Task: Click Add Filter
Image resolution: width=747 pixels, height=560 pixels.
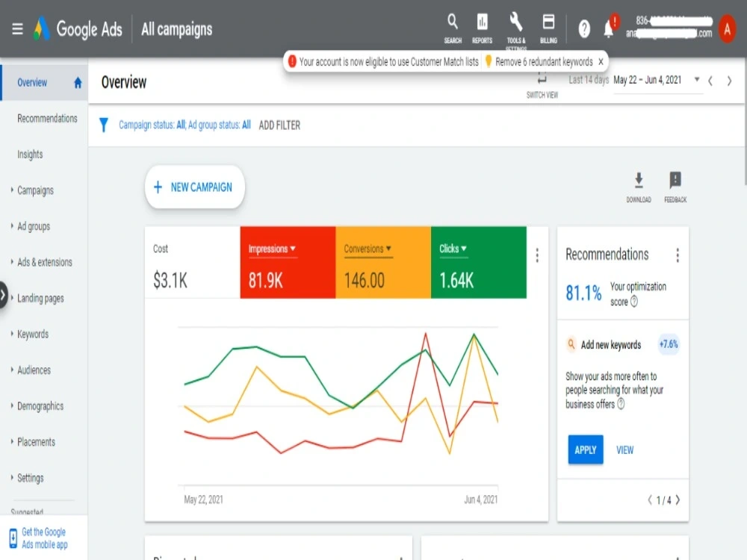Action: pyautogui.click(x=279, y=125)
